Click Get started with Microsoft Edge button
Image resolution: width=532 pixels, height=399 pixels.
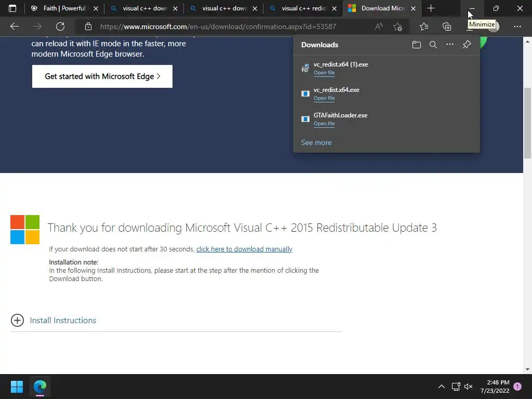[102, 76]
